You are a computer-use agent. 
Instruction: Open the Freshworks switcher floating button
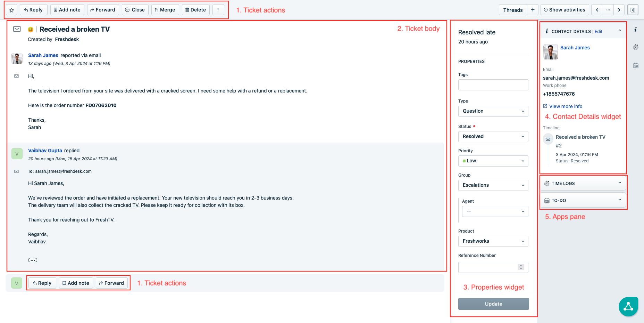click(x=628, y=307)
